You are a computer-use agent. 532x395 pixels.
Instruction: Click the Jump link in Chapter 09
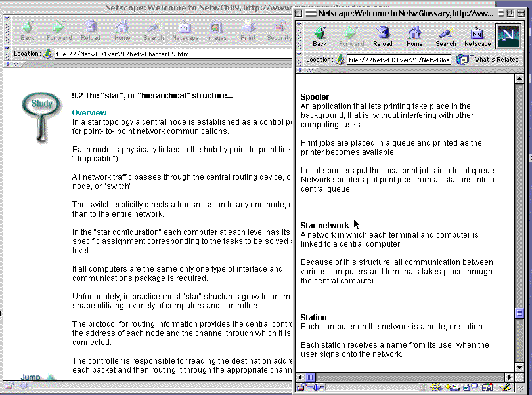(x=30, y=377)
